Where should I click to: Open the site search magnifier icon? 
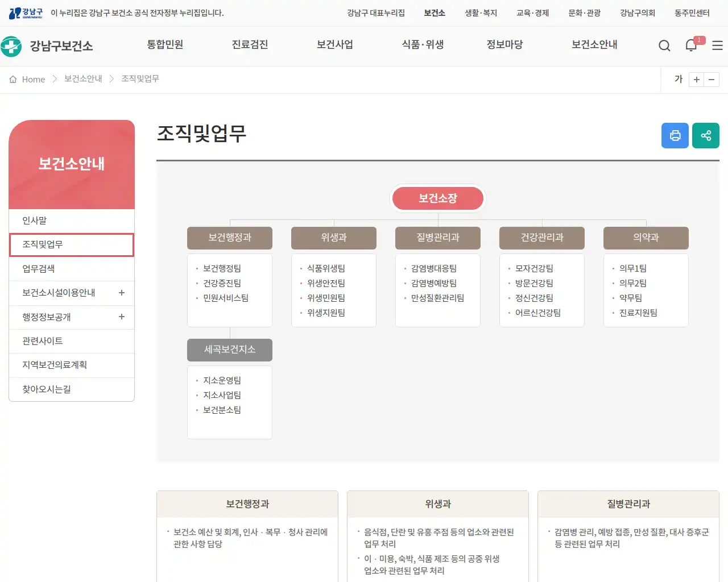(x=664, y=45)
